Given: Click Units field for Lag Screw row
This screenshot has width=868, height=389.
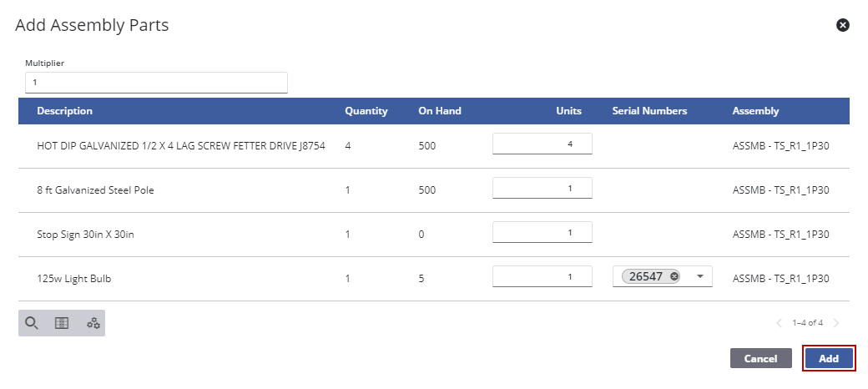Looking at the screenshot, I should [x=542, y=144].
